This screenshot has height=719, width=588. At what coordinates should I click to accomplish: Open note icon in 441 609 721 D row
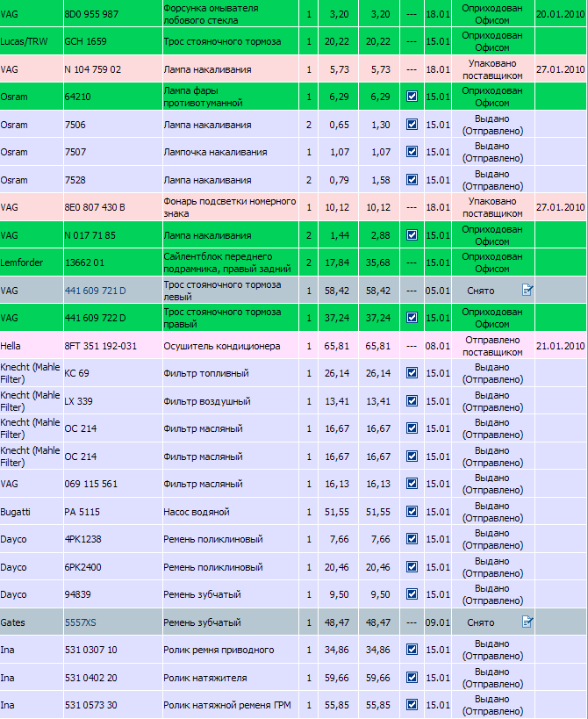click(527, 290)
